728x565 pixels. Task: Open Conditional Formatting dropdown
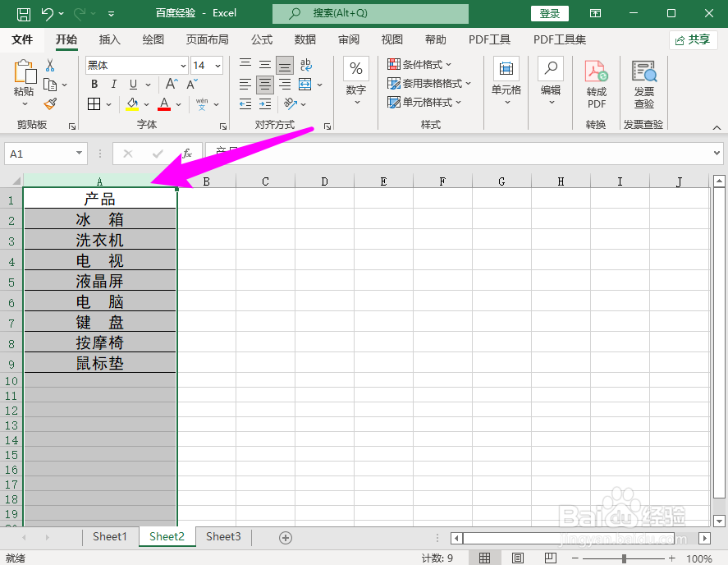click(419, 64)
